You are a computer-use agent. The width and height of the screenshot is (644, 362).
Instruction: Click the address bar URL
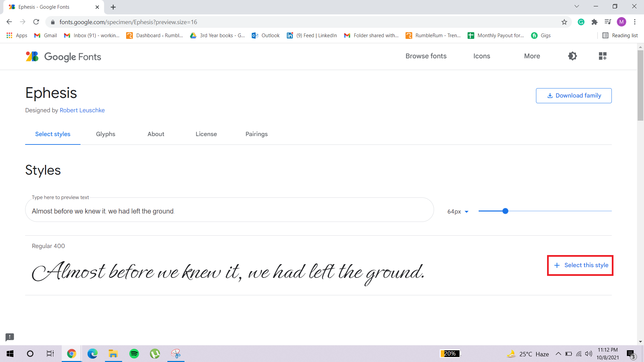[x=128, y=22]
